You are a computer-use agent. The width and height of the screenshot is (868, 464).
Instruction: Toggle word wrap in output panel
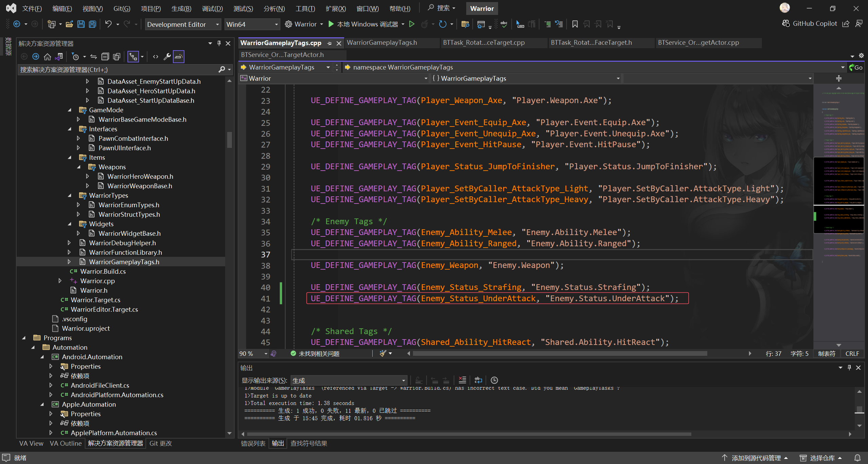tap(478, 380)
